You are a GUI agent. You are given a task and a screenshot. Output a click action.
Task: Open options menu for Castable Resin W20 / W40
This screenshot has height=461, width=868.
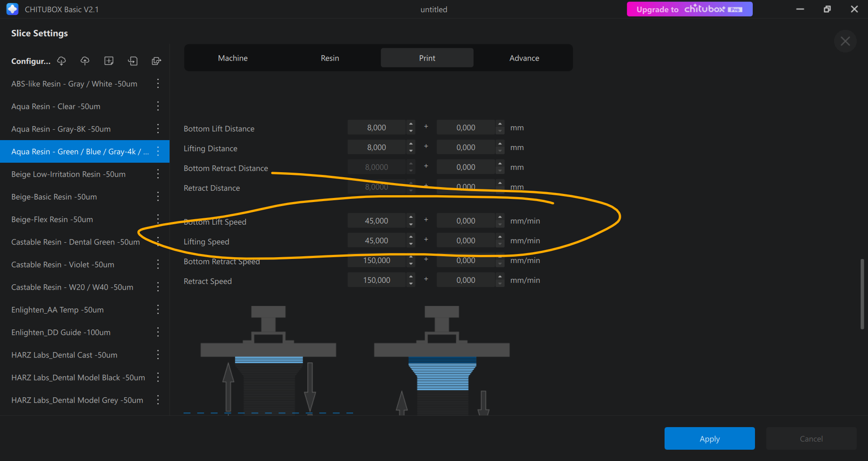point(158,287)
